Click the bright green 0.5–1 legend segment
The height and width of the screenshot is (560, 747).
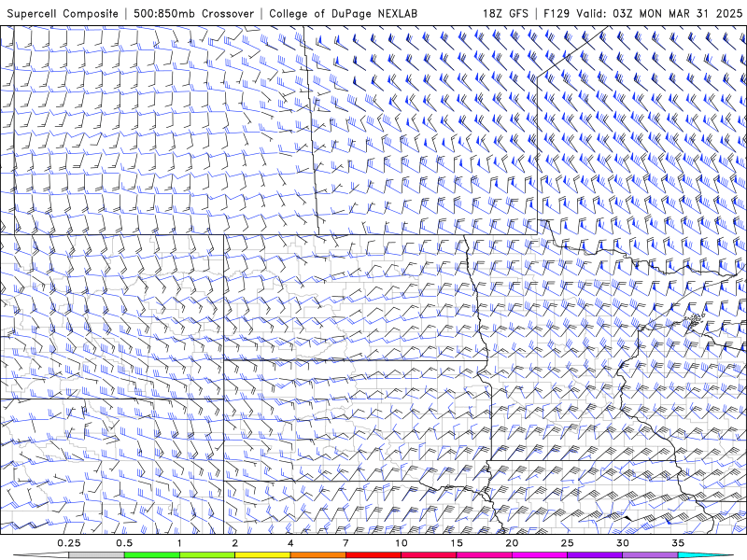click(x=152, y=555)
